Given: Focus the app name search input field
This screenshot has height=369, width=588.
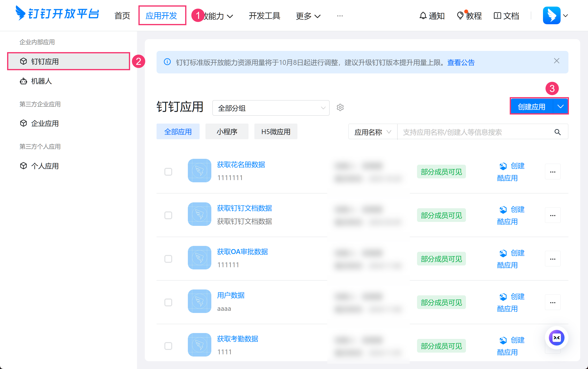Looking at the screenshot, I should (x=475, y=132).
